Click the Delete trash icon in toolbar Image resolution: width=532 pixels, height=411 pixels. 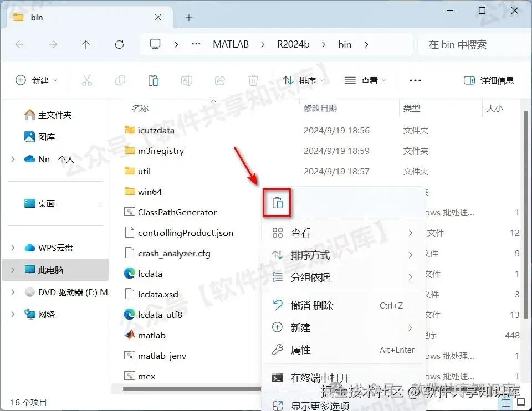(253, 81)
